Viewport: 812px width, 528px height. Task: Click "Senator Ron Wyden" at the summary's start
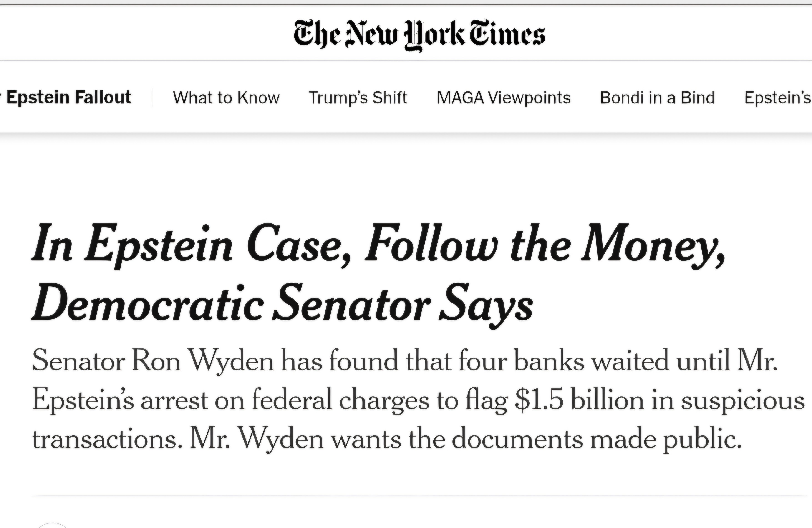(x=153, y=361)
